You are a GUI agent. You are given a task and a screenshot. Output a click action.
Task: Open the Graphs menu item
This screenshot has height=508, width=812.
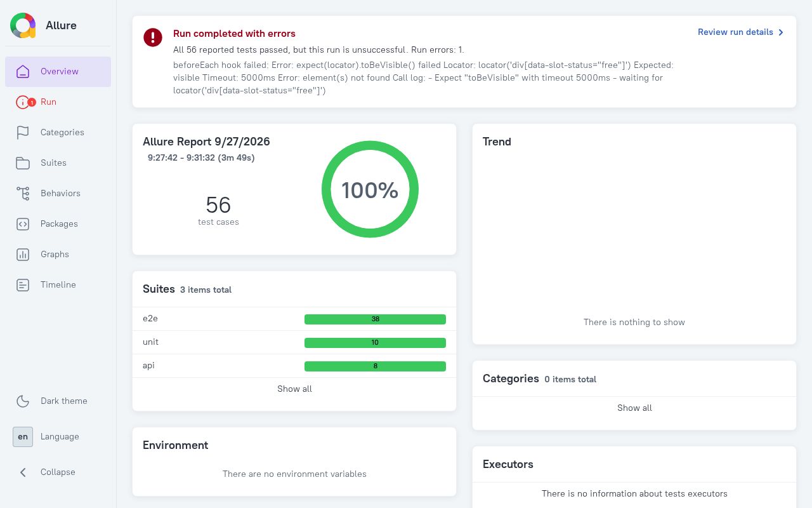[58, 255]
